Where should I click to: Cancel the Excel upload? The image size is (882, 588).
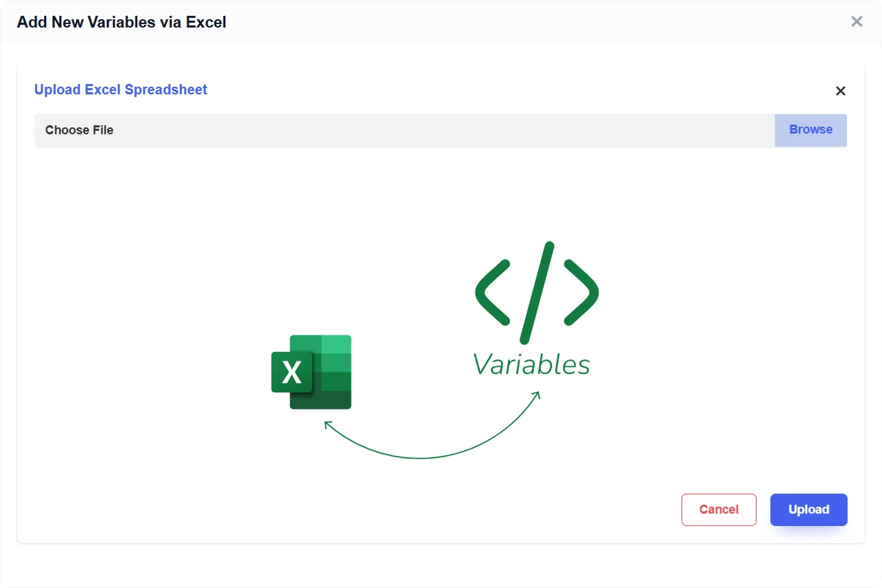719,510
